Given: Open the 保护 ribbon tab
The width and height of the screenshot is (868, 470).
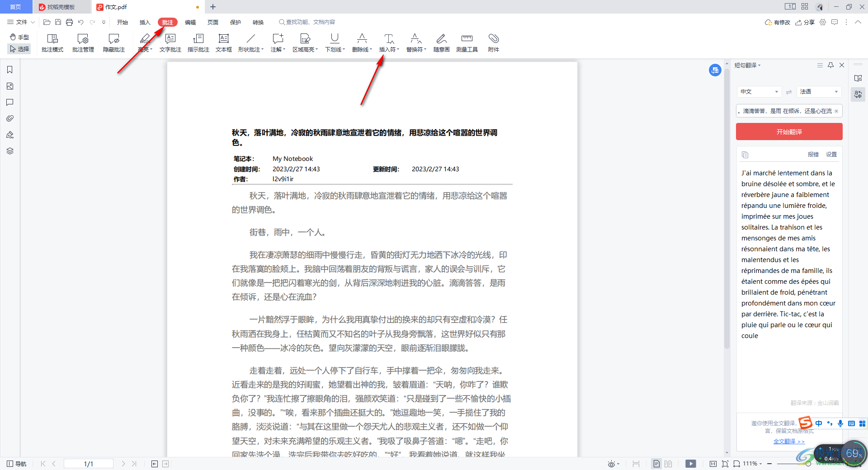Looking at the screenshot, I should (236, 22).
